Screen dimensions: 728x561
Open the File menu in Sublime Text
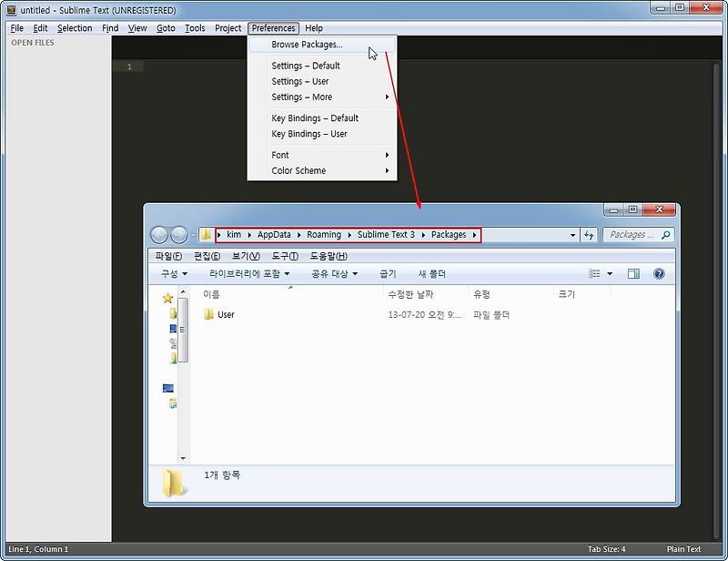(x=16, y=28)
